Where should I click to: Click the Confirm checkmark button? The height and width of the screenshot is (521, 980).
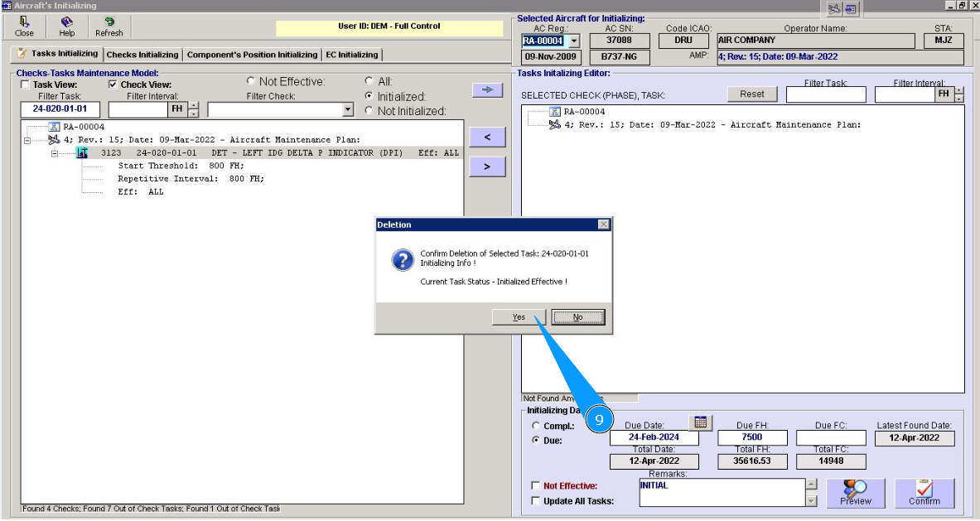924,493
